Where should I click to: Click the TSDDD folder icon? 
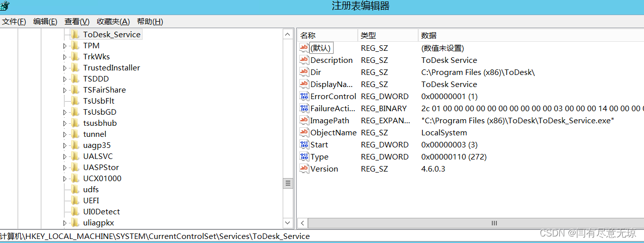(75, 78)
